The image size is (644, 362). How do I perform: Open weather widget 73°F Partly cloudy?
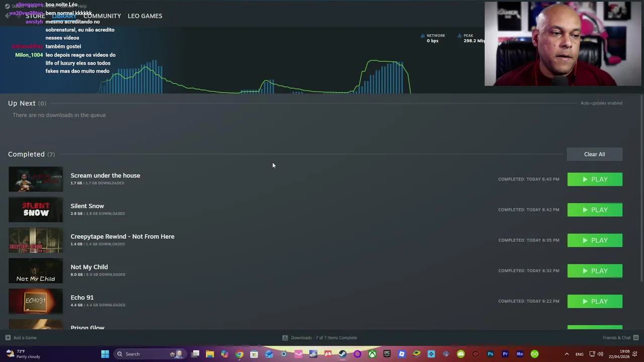pos(23,354)
